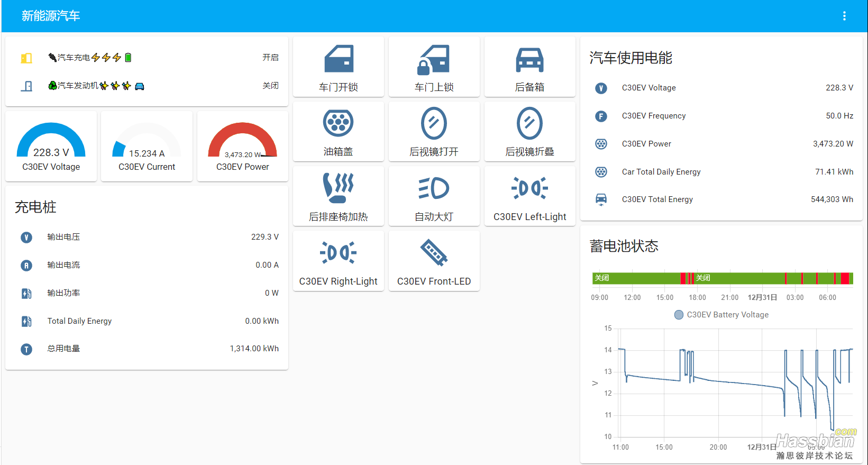Click the 229.3 V output voltage value

click(x=264, y=237)
